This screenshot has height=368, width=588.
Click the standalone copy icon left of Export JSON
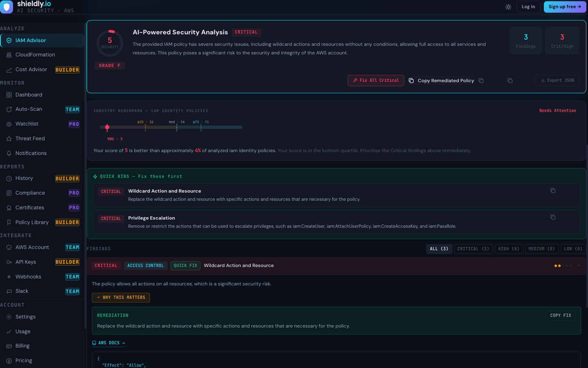(x=510, y=81)
